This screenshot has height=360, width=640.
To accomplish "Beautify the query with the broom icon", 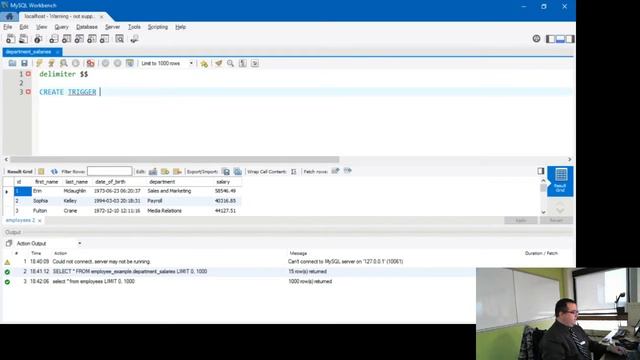I will tap(219, 63).
